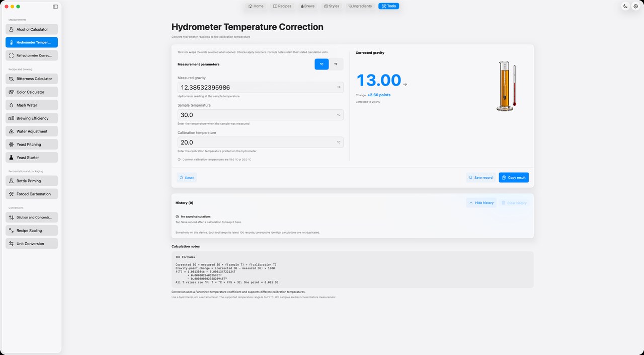The height and width of the screenshot is (355, 644).
Task: Click the corrected gravity value 13.00
Action: tap(379, 80)
